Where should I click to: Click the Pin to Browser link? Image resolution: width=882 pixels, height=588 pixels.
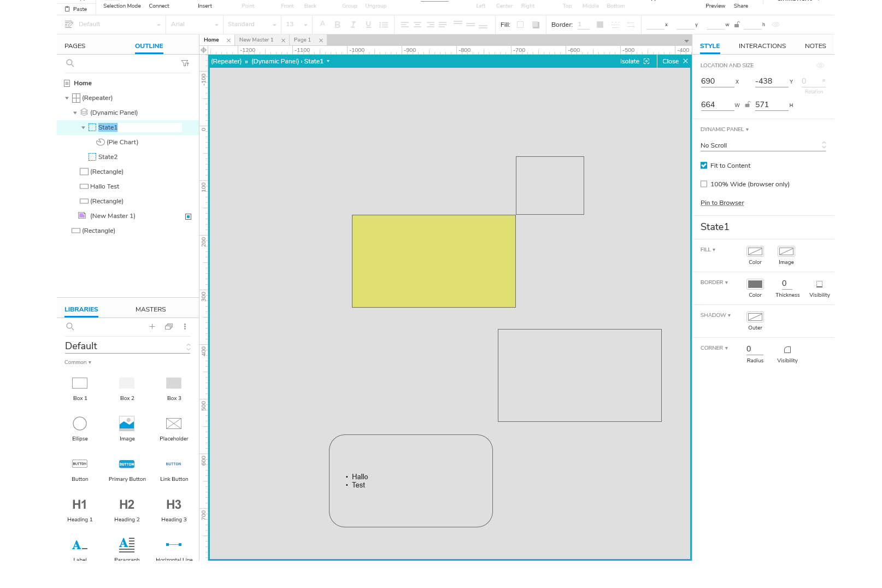coord(722,203)
